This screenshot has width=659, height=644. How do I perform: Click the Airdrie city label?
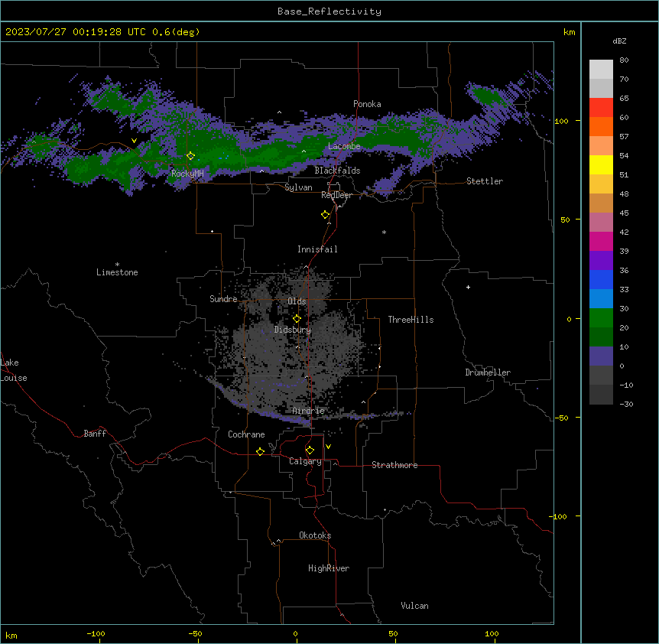[309, 411]
